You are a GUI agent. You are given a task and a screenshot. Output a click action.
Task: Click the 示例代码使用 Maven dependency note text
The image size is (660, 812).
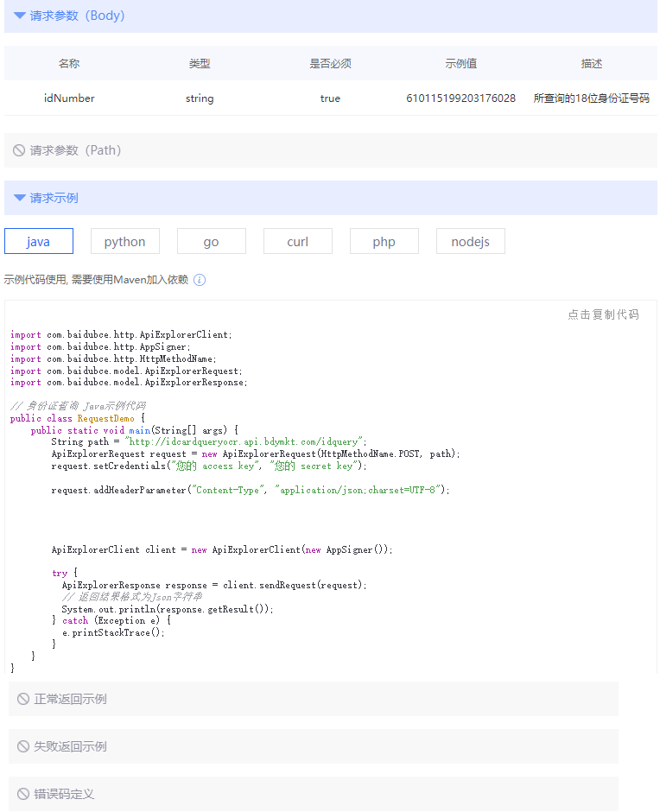pos(97,280)
